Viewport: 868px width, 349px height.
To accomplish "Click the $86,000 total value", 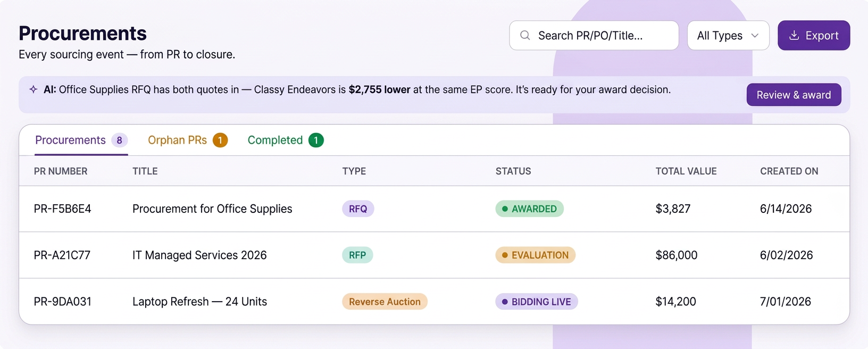I will 677,255.
